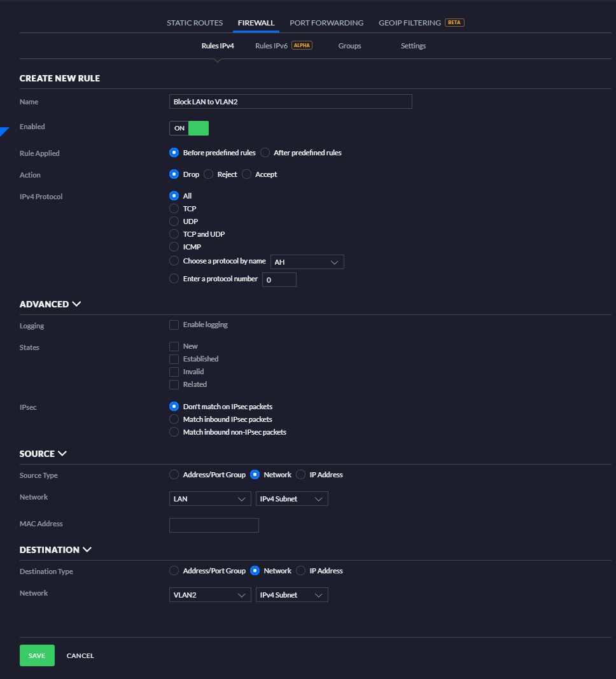
Task: Check the Invalid state box
Action: [x=174, y=372]
